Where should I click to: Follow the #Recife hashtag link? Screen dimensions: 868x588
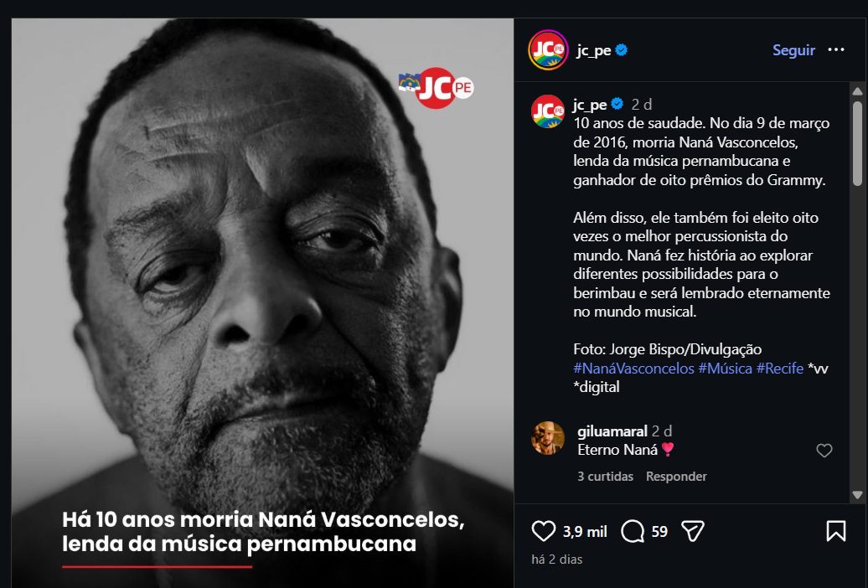point(779,369)
